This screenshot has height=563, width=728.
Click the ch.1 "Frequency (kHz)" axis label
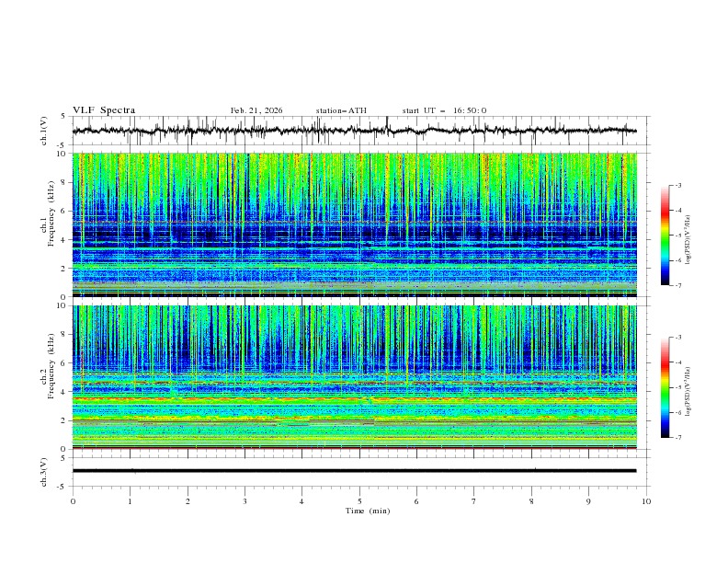tap(51, 214)
